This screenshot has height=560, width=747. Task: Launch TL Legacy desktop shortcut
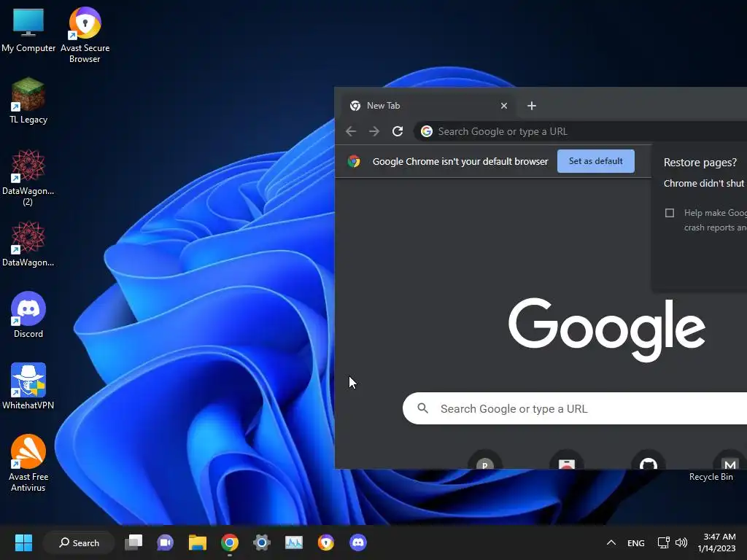click(28, 101)
